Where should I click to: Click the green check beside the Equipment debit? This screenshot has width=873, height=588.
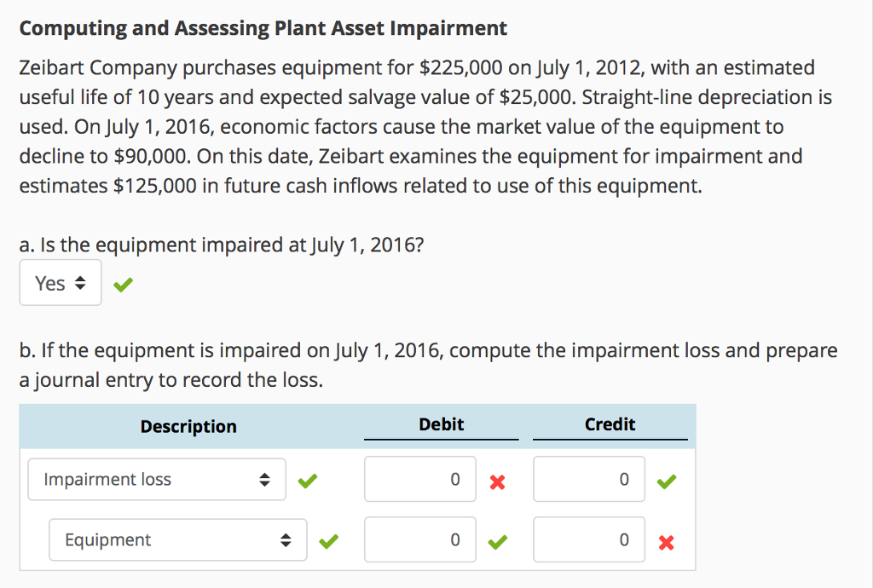point(497,541)
